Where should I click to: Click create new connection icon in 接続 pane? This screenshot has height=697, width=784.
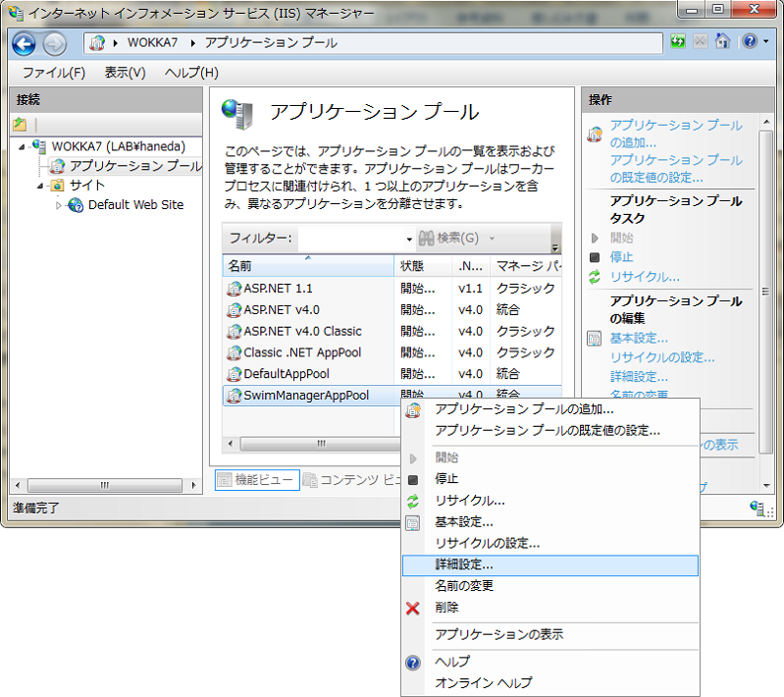tap(20, 124)
